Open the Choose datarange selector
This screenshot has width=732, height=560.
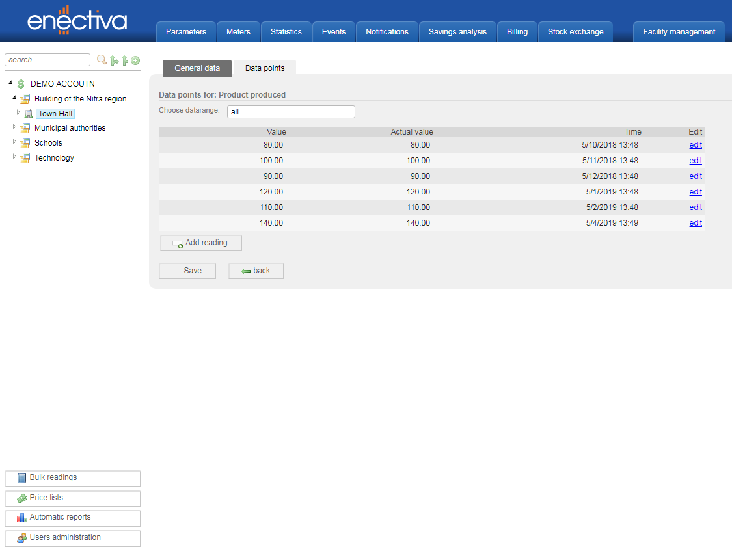pyautogui.click(x=291, y=112)
